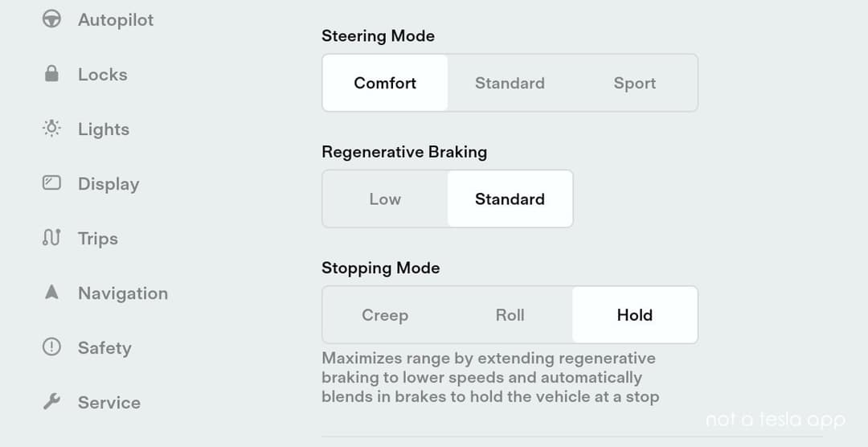The image size is (868, 447).
Task: Select Hold stopping mode
Action: pos(635,315)
